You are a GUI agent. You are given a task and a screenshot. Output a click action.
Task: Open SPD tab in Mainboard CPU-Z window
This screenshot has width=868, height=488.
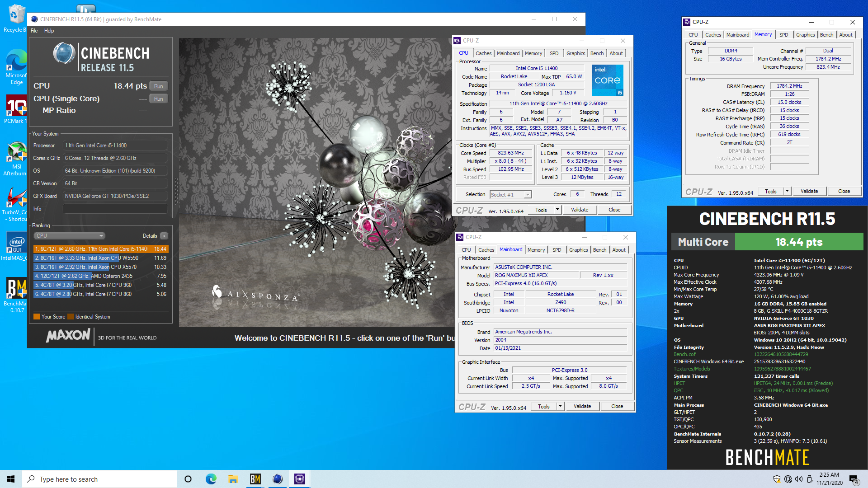click(x=557, y=250)
